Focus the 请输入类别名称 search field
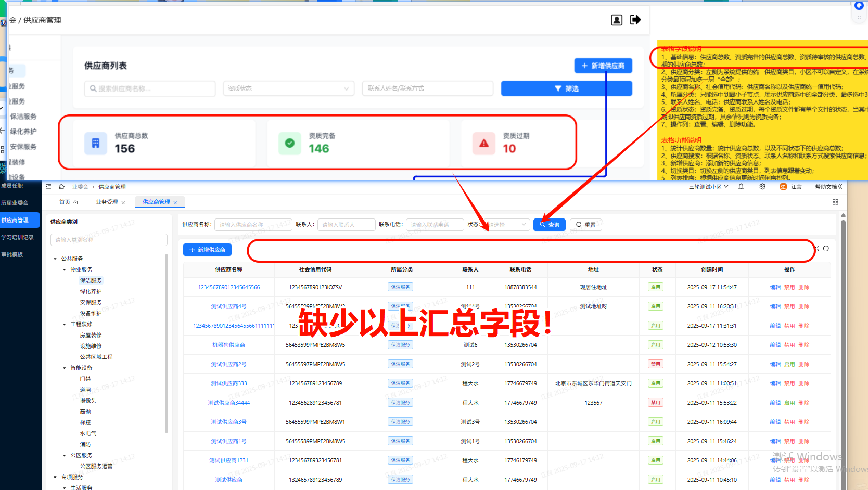This screenshot has width=868, height=490. 109,240
